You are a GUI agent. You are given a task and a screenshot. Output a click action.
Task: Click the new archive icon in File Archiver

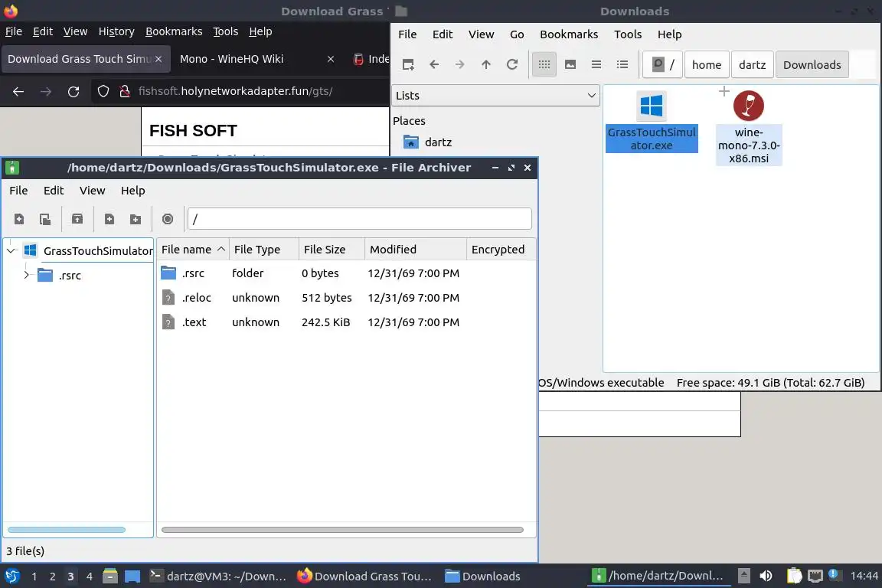click(x=19, y=219)
